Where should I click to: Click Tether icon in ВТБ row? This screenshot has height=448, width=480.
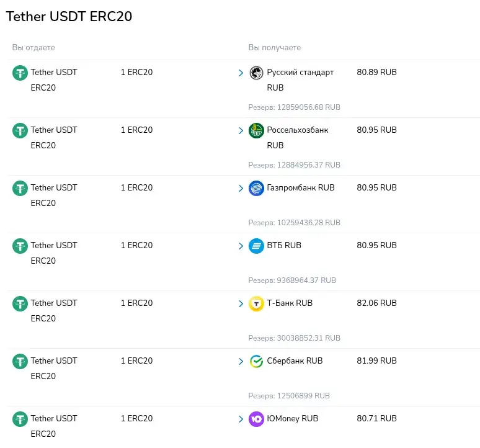20,246
